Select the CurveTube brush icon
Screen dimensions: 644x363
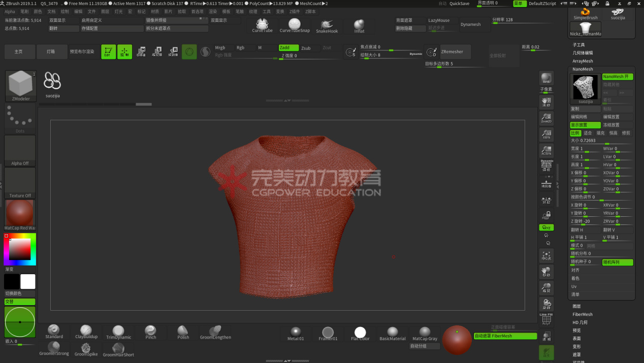click(262, 25)
